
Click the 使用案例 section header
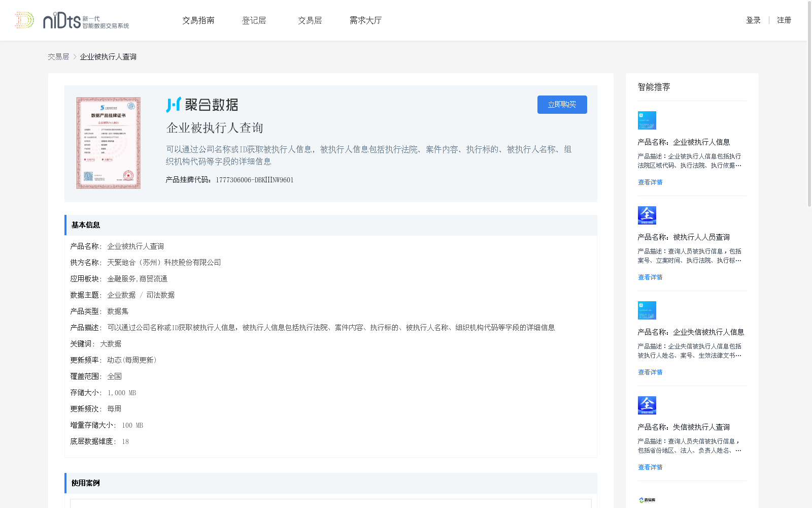click(331, 483)
